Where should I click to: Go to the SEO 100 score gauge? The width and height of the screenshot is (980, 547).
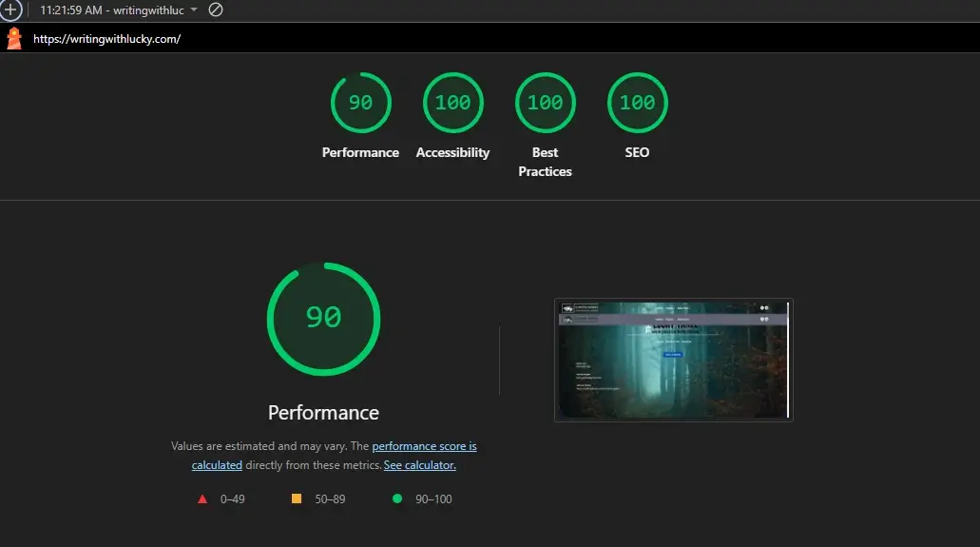[x=637, y=103]
